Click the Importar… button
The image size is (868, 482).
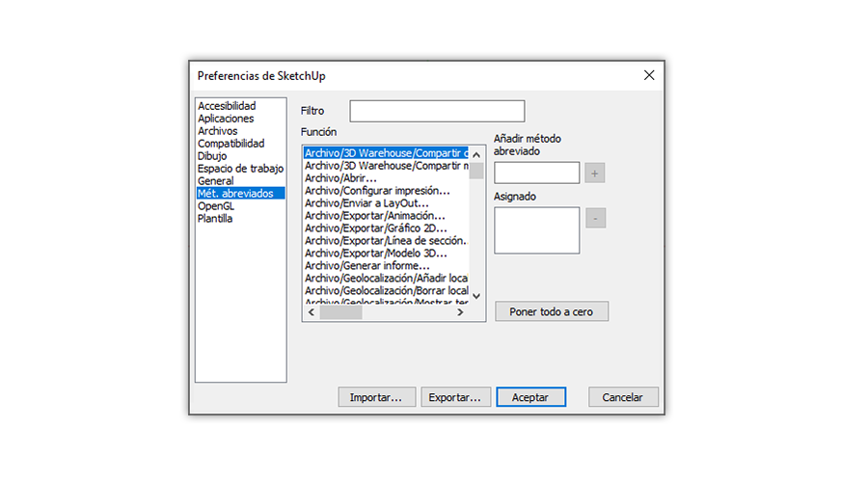[376, 397]
